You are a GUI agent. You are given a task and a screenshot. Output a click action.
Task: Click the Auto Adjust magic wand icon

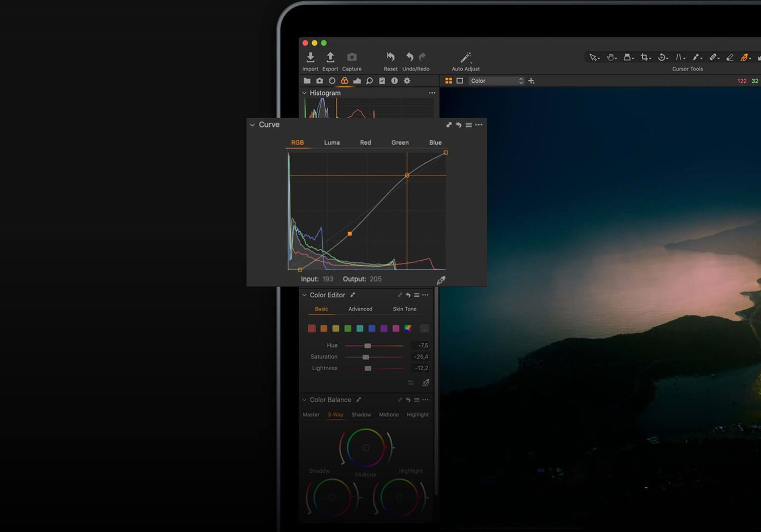(466, 57)
